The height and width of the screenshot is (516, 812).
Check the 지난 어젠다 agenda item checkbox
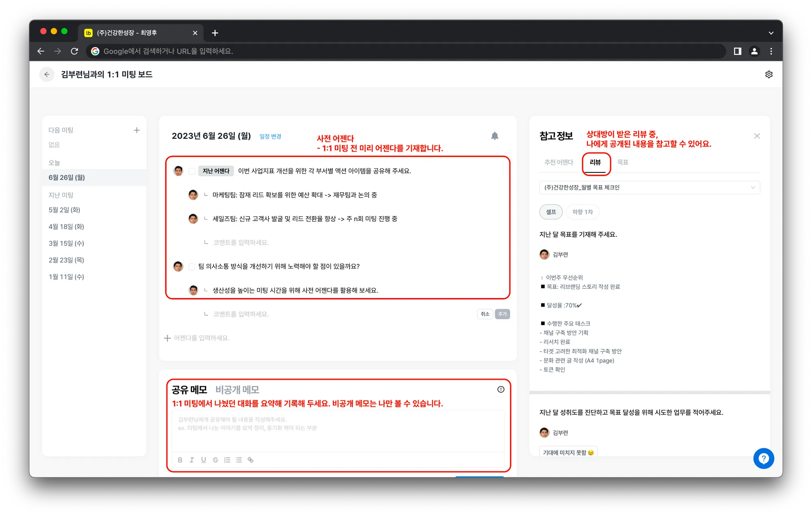192,171
